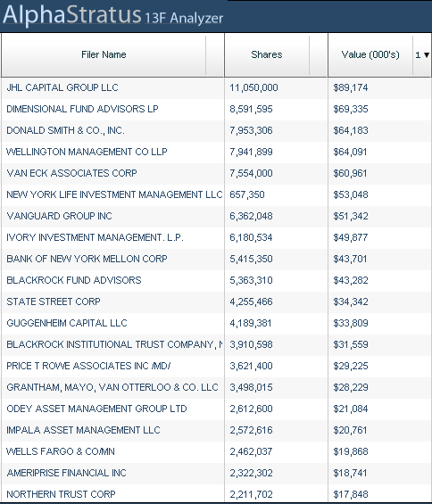432x504 pixels.
Task: Select DIMENSIONAL FUND ADVISORS LP filer
Action: tap(82, 109)
